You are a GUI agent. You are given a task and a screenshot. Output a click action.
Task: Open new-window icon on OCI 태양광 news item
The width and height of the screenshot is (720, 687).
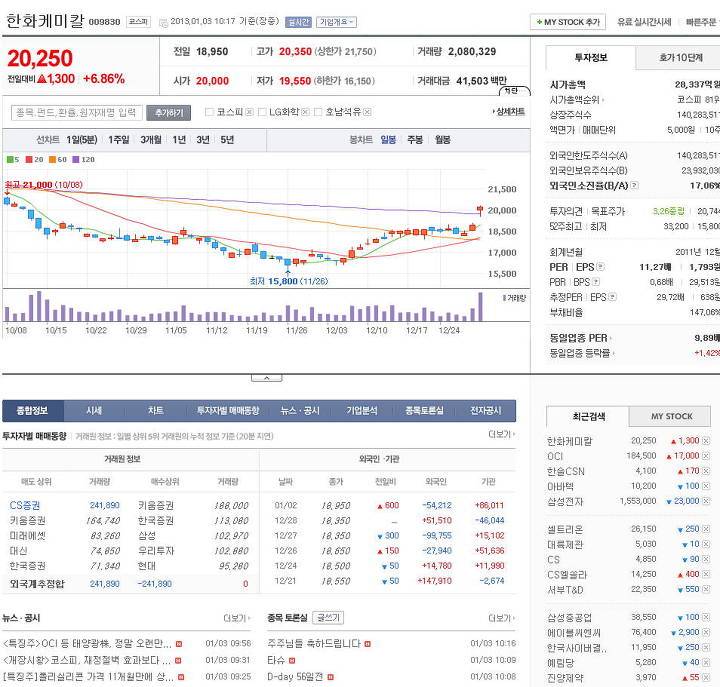179,644
